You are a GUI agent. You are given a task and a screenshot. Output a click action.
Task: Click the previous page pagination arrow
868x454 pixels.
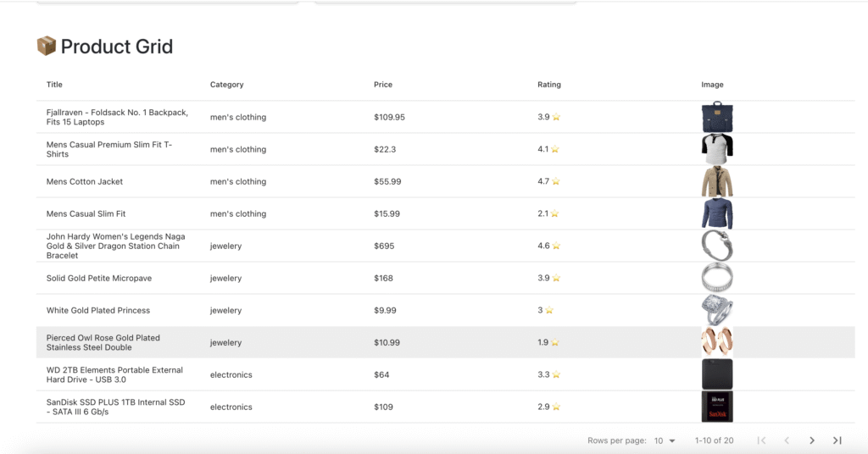click(x=787, y=440)
